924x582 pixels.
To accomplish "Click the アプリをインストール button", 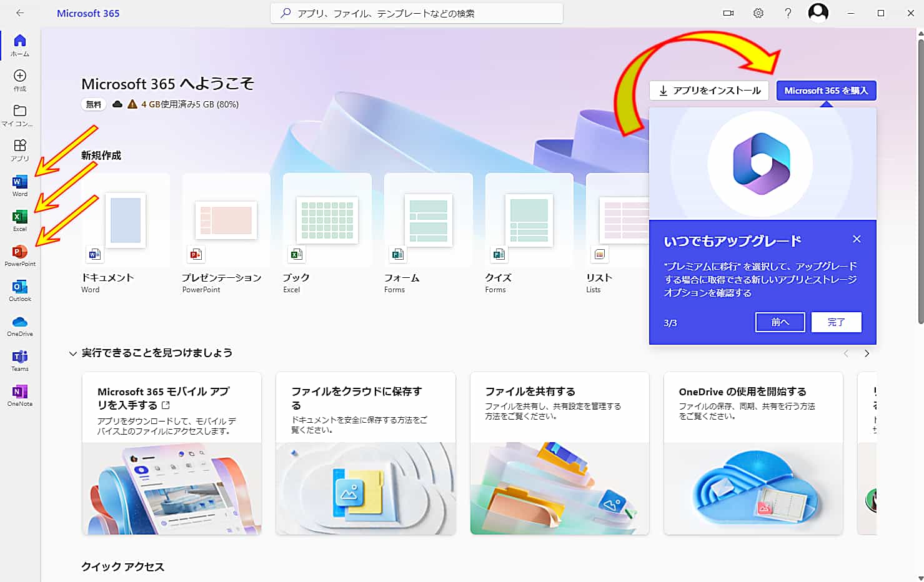I will pyautogui.click(x=708, y=90).
